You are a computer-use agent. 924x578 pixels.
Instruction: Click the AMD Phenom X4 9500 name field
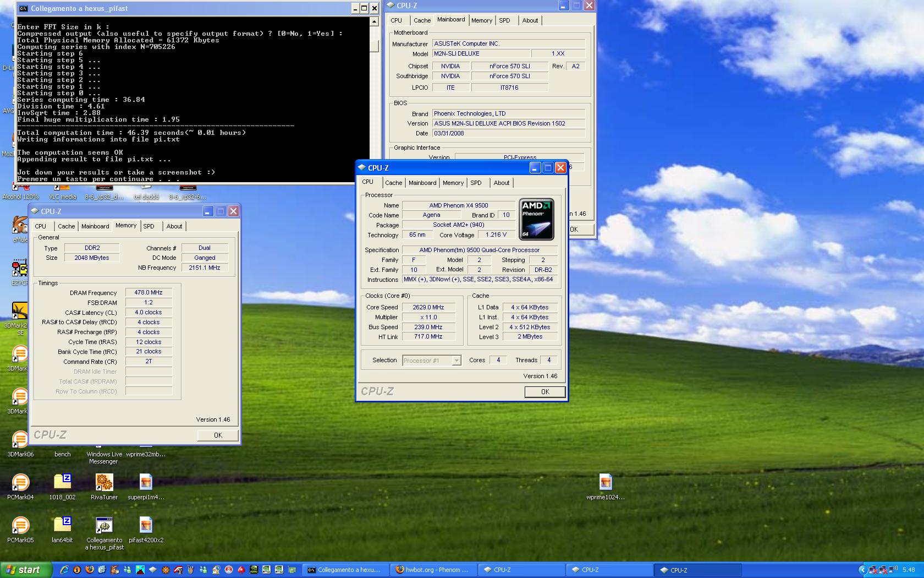pos(459,205)
